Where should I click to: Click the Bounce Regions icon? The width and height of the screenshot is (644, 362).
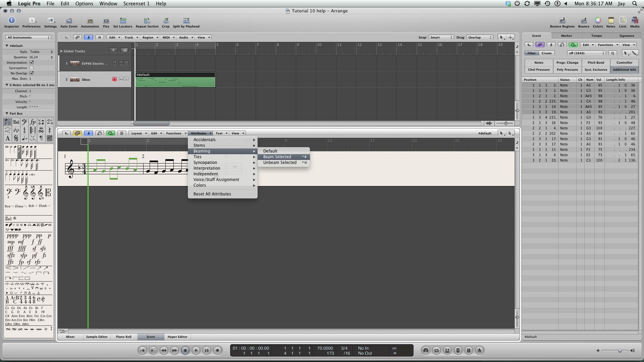click(x=562, y=22)
